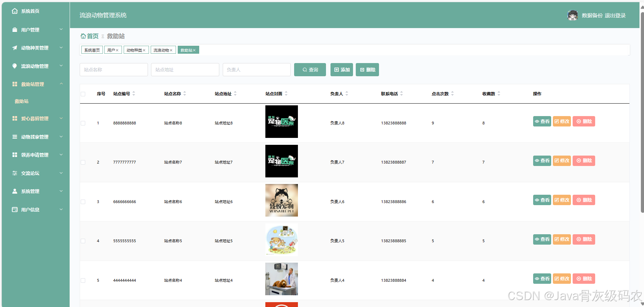Check the row for 站点名称8
Screen dimensions: 644x307
click(83, 123)
